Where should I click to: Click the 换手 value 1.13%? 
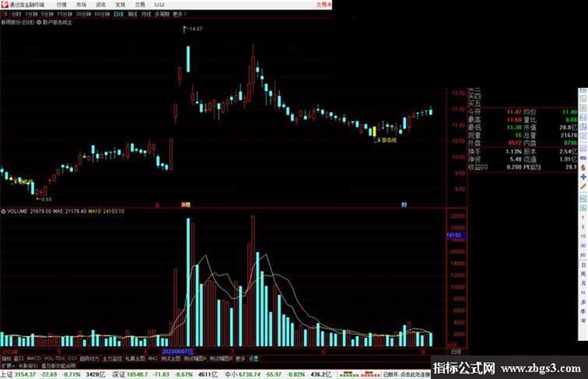[514, 152]
